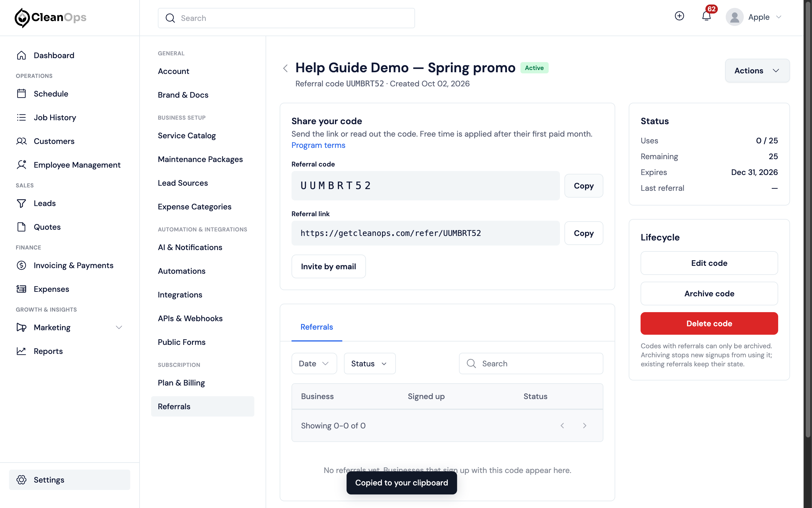The image size is (812, 508).
Task: Select the Referrals tab
Action: (316, 327)
